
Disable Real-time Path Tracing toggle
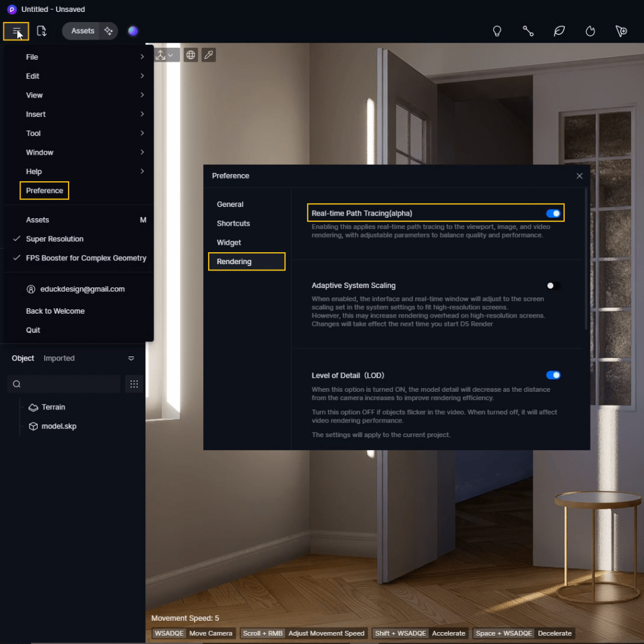coord(553,213)
